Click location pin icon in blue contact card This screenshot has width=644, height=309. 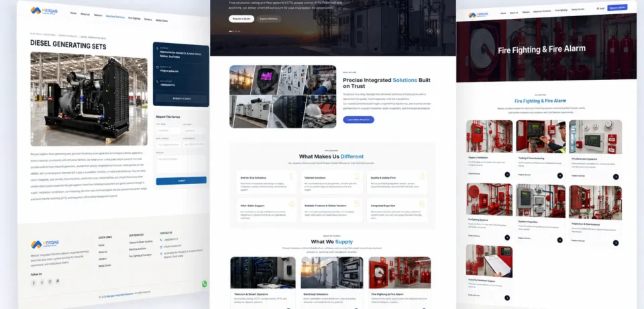(x=157, y=49)
